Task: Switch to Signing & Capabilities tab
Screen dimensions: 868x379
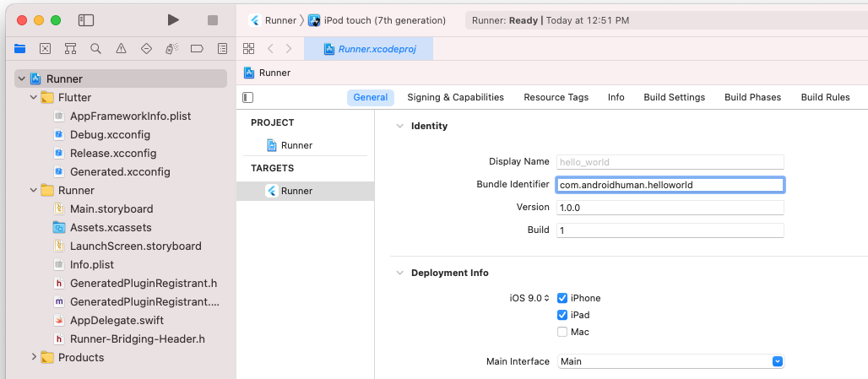Action: pyautogui.click(x=456, y=97)
